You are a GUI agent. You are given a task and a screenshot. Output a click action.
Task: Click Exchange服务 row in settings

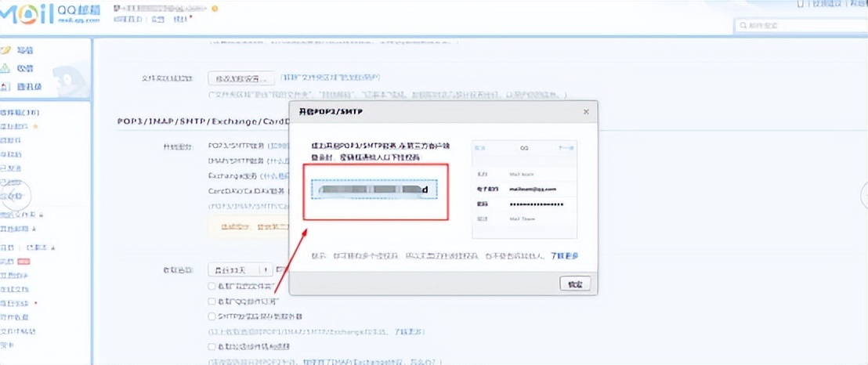(x=248, y=175)
